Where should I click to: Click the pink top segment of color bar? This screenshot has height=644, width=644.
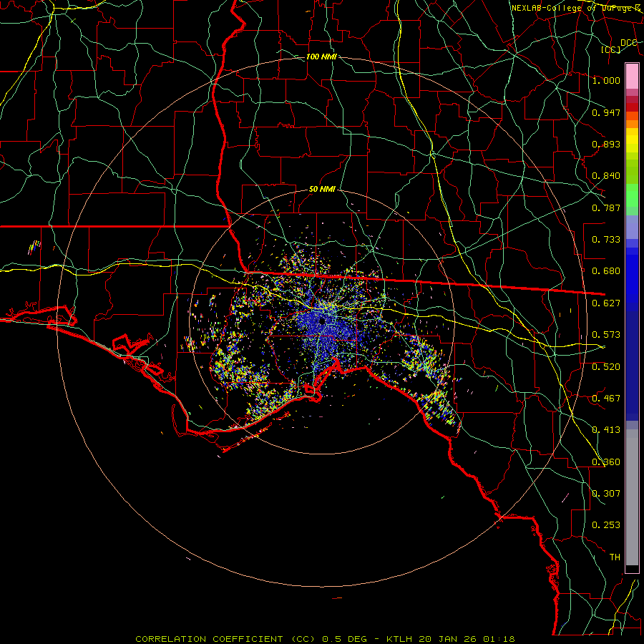point(632,76)
